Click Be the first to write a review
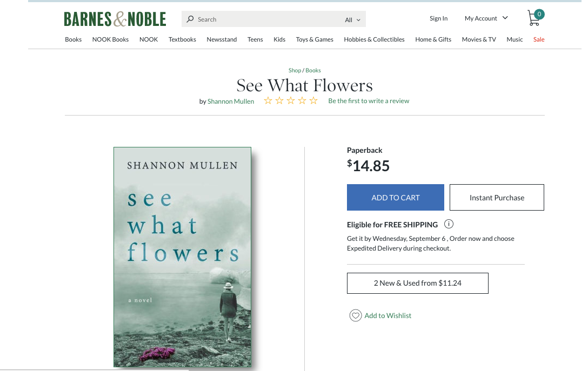 click(x=369, y=101)
